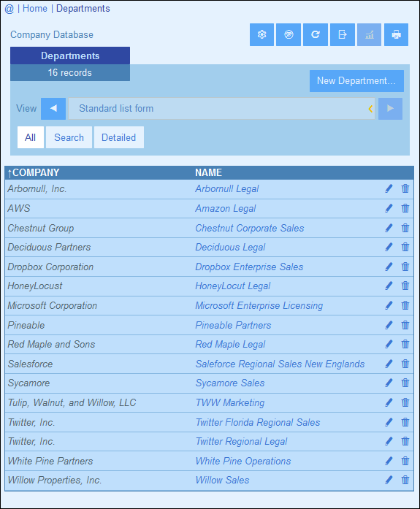
Task: Click the NAME column header
Action: pyautogui.click(x=208, y=172)
